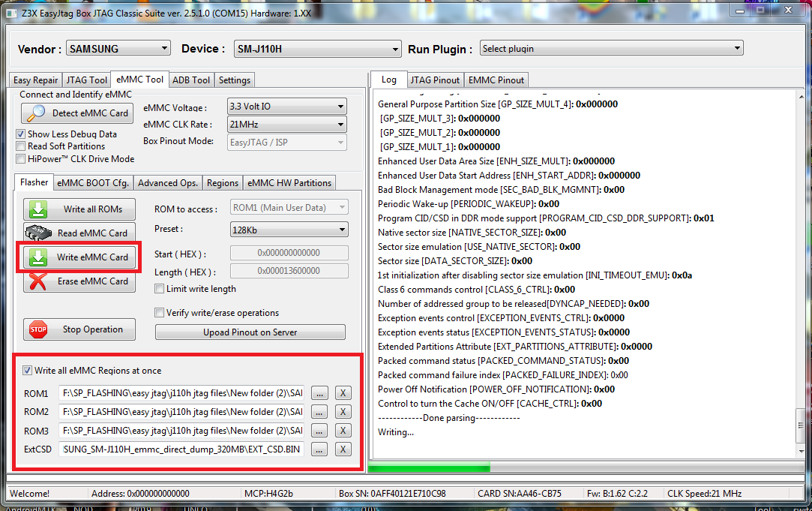Click the log scrollbar thumb
This screenshot has height=511, width=812.
[801, 425]
